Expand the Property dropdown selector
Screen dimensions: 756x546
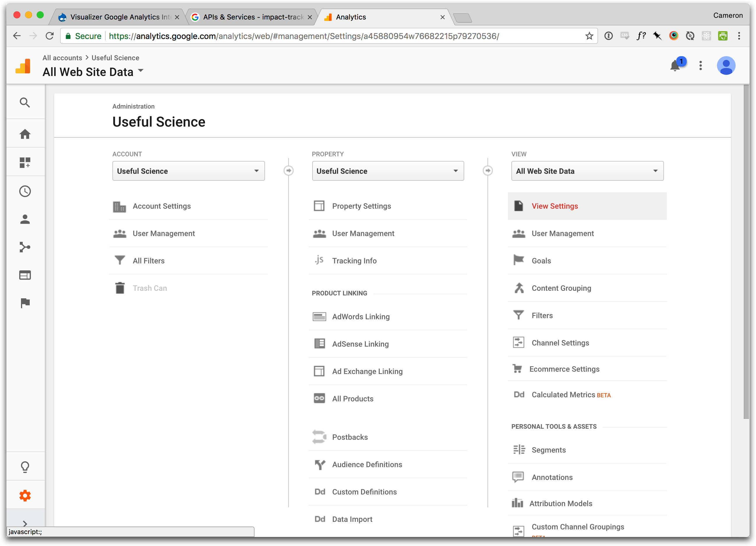click(388, 171)
